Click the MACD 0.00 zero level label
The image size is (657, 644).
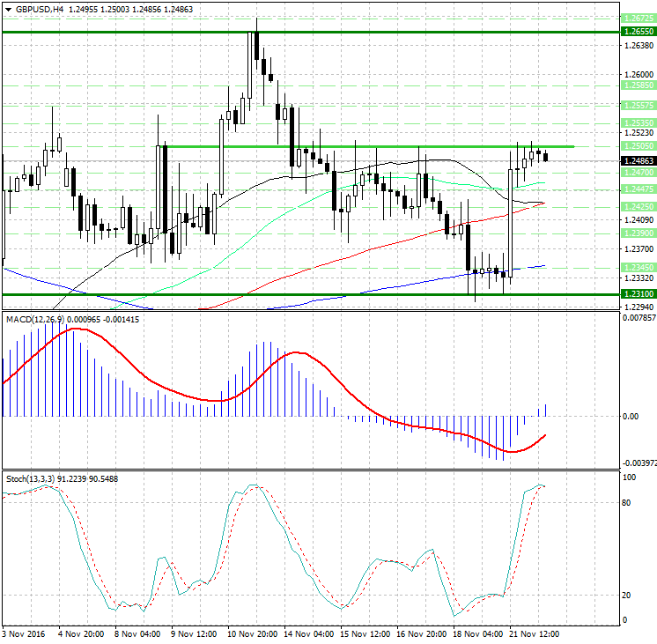click(630, 417)
